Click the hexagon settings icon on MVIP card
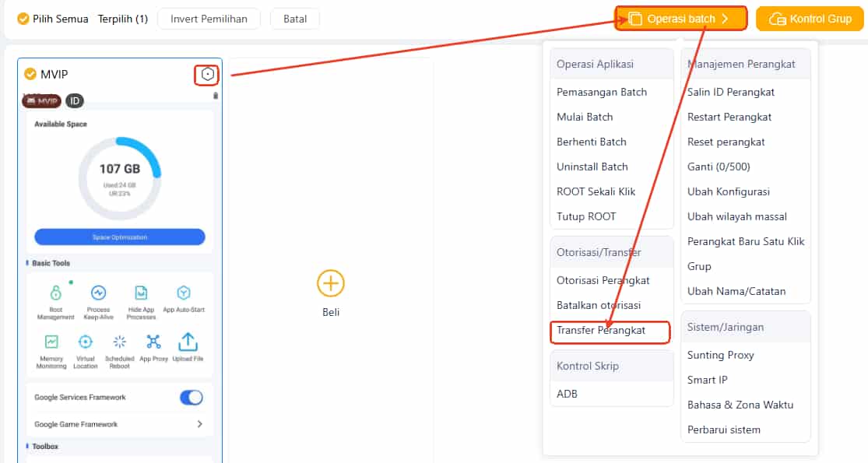The width and height of the screenshot is (868, 463). pos(207,75)
